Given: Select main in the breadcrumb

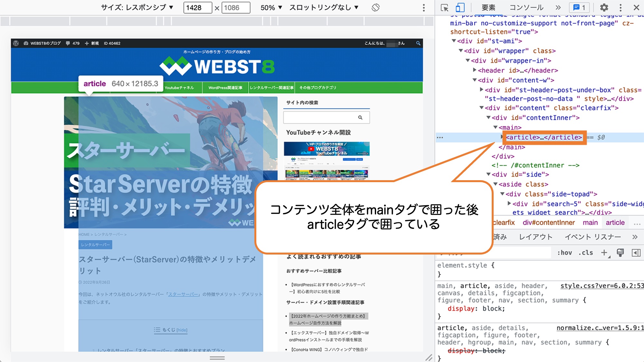Looking at the screenshot, I should tap(590, 223).
